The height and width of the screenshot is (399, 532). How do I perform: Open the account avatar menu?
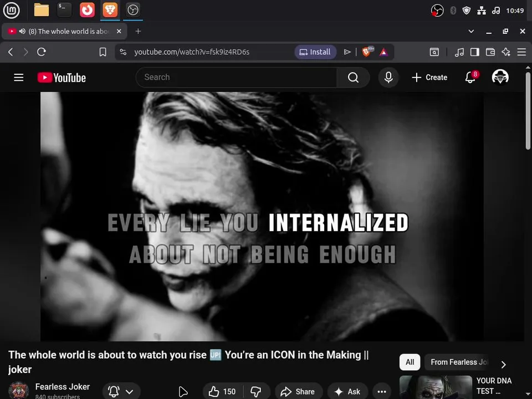500,77
